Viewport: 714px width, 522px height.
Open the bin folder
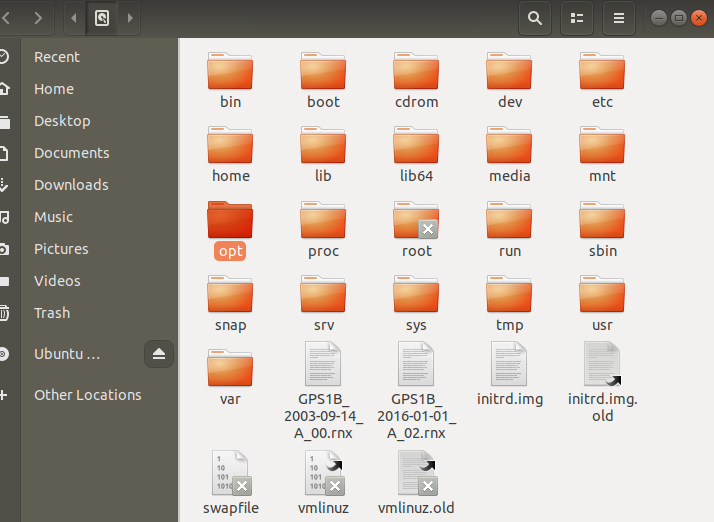pos(230,81)
